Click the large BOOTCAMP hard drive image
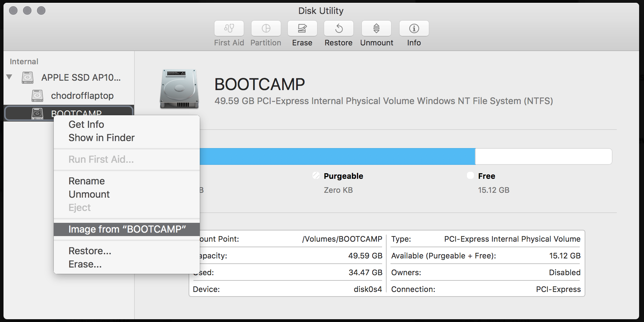 tap(179, 89)
